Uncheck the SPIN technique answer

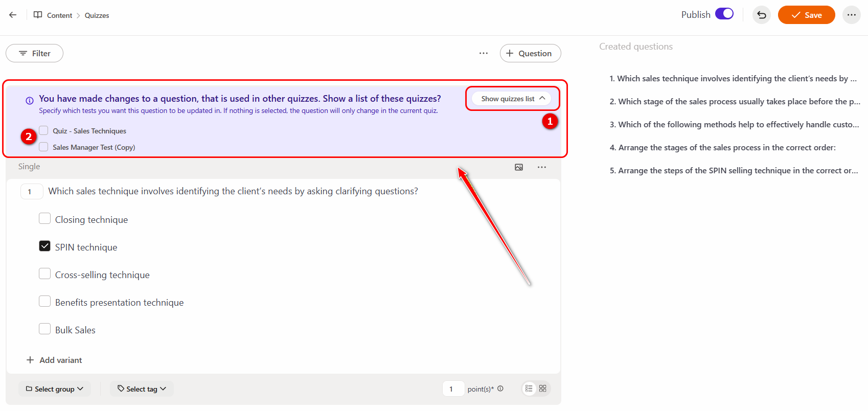(45, 246)
